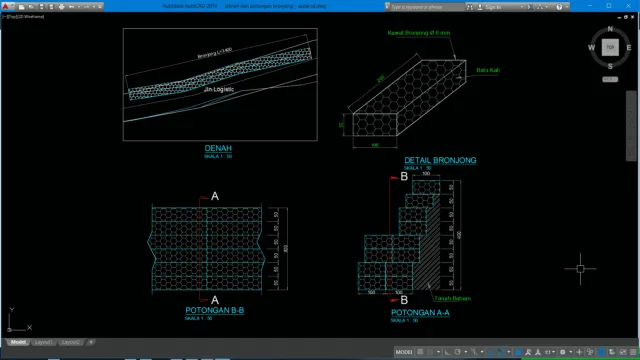Viewport: 640px width, 360px height.
Task: Toggle Polar Tracking in status bar
Action: tap(458, 352)
